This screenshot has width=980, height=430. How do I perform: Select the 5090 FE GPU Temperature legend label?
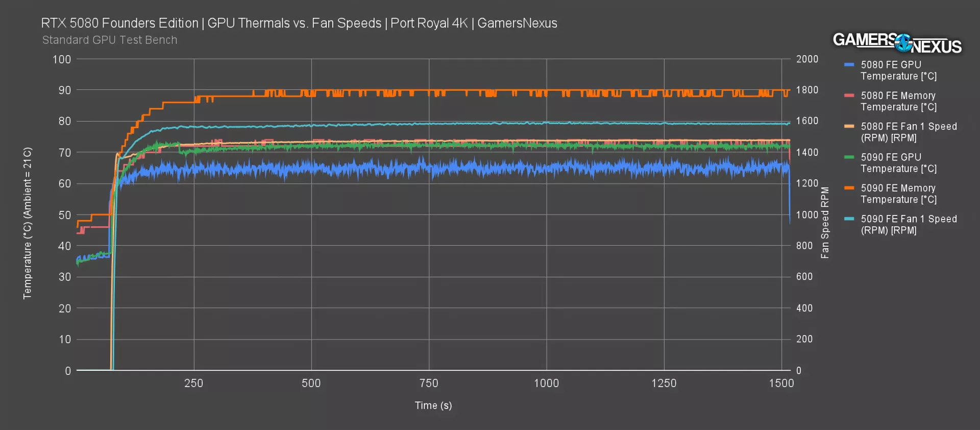pos(898,163)
